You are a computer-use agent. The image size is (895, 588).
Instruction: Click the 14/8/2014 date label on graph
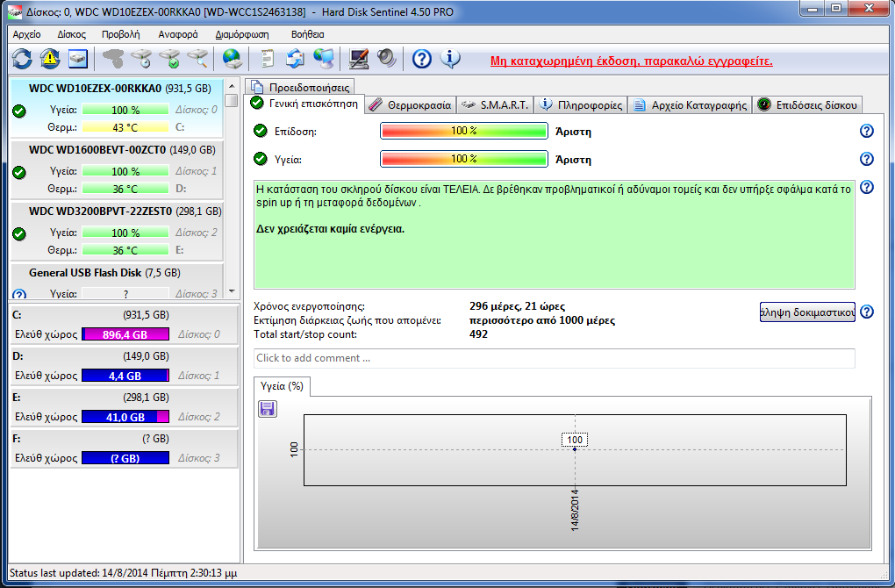(x=574, y=510)
